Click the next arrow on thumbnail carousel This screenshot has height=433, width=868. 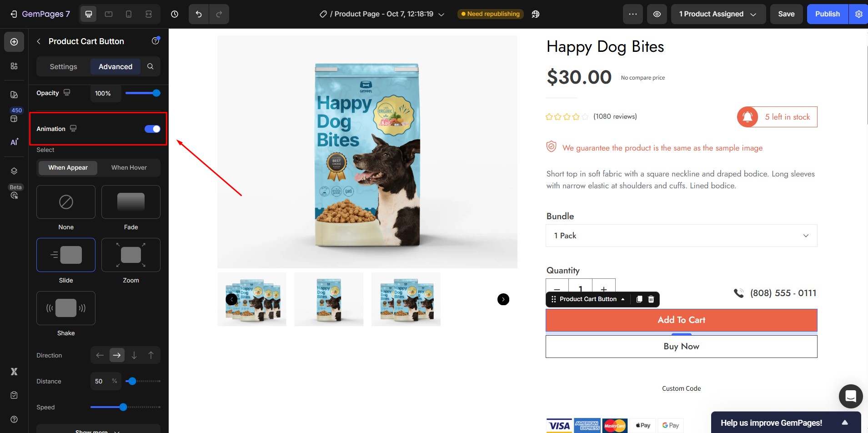coord(503,299)
